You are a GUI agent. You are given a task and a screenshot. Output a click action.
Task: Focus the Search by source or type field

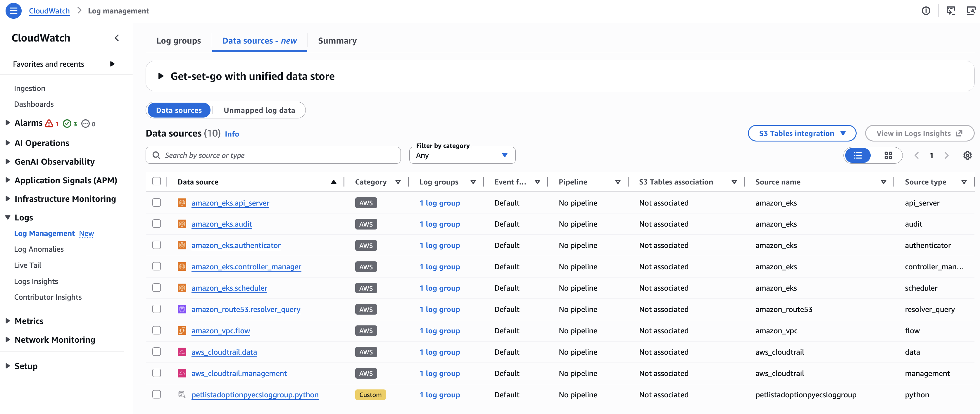tap(273, 155)
